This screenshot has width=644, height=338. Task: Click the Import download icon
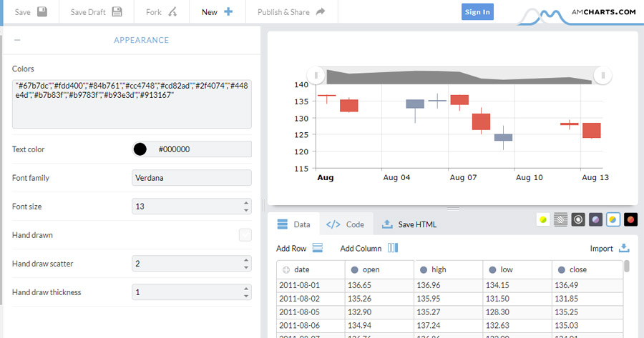tap(624, 248)
